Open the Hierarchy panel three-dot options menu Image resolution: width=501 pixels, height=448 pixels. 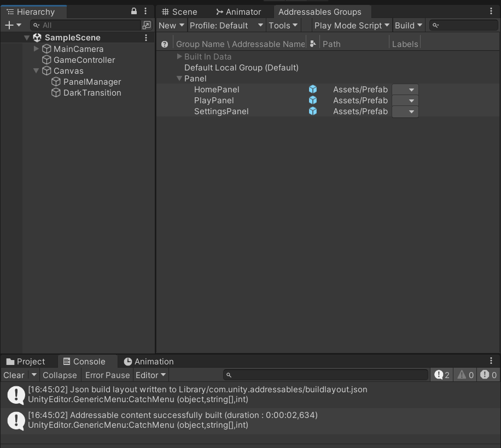tap(145, 11)
